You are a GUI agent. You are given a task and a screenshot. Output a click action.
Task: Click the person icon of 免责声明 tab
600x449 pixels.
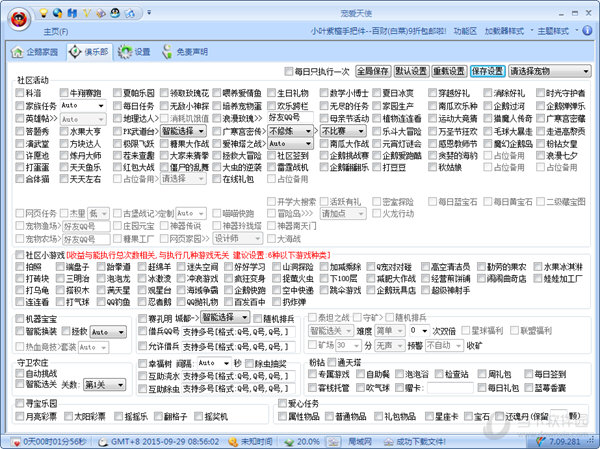(x=167, y=52)
